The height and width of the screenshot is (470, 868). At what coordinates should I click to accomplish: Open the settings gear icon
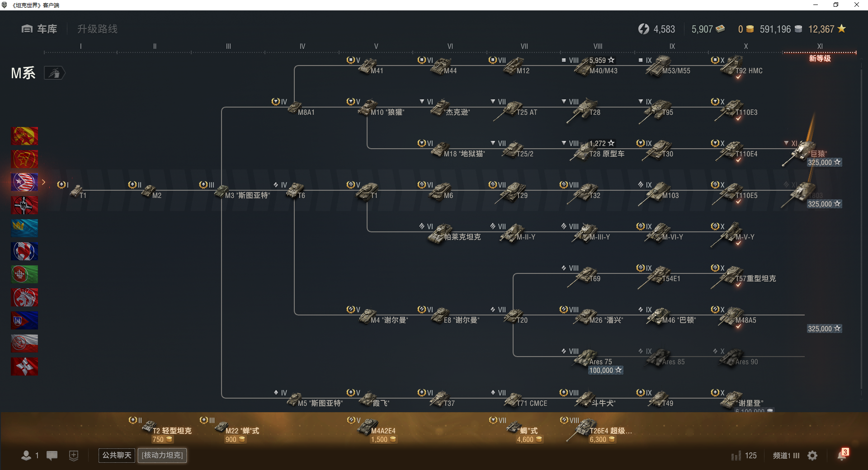point(812,456)
